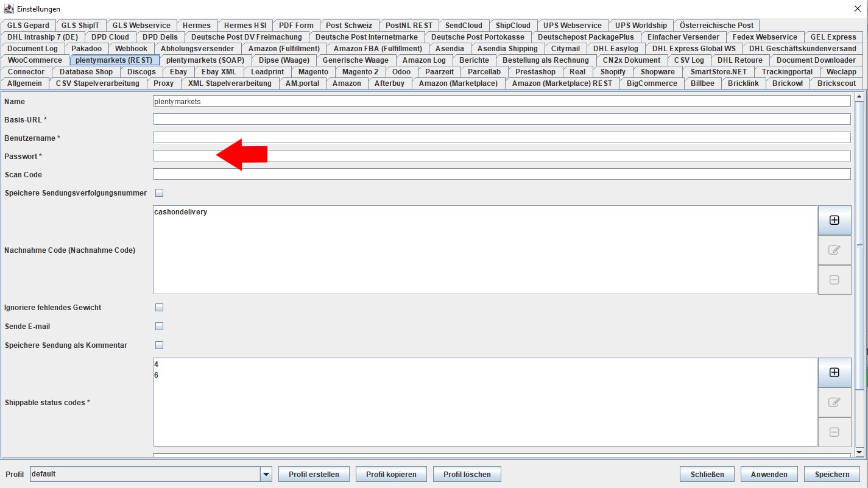
Task: Select the Billbee tab
Action: tap(702, 83)
